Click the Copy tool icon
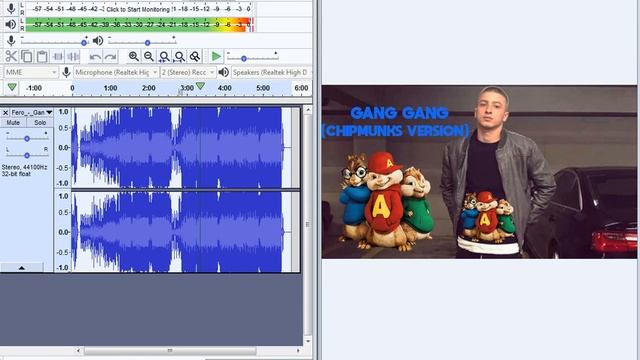Viewport: 640px width, 360px height. coord(27,56)
